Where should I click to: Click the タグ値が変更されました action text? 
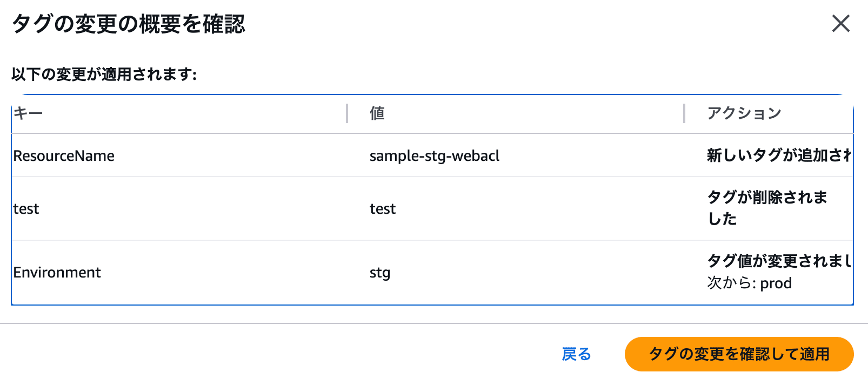pos(778,261)
